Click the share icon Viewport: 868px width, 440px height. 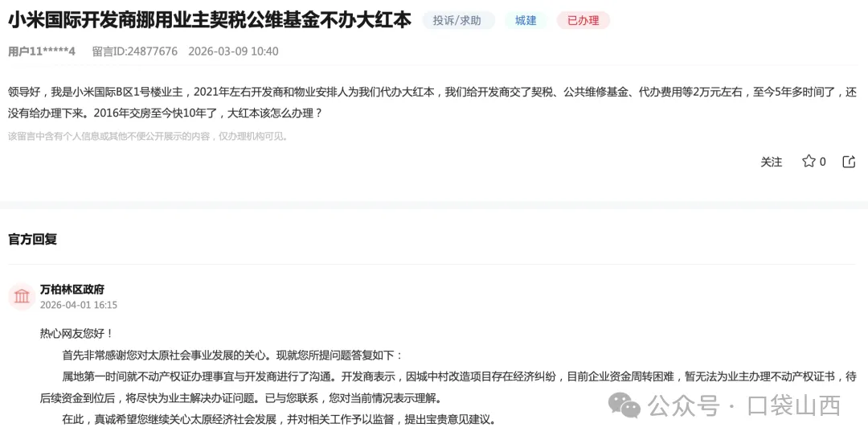point(849,161)
